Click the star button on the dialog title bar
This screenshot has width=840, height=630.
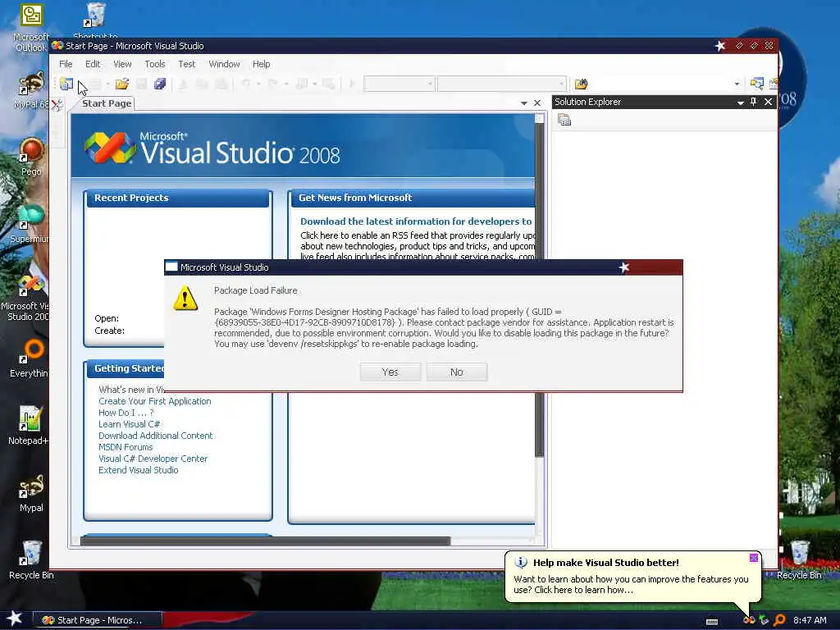(623, 267)
